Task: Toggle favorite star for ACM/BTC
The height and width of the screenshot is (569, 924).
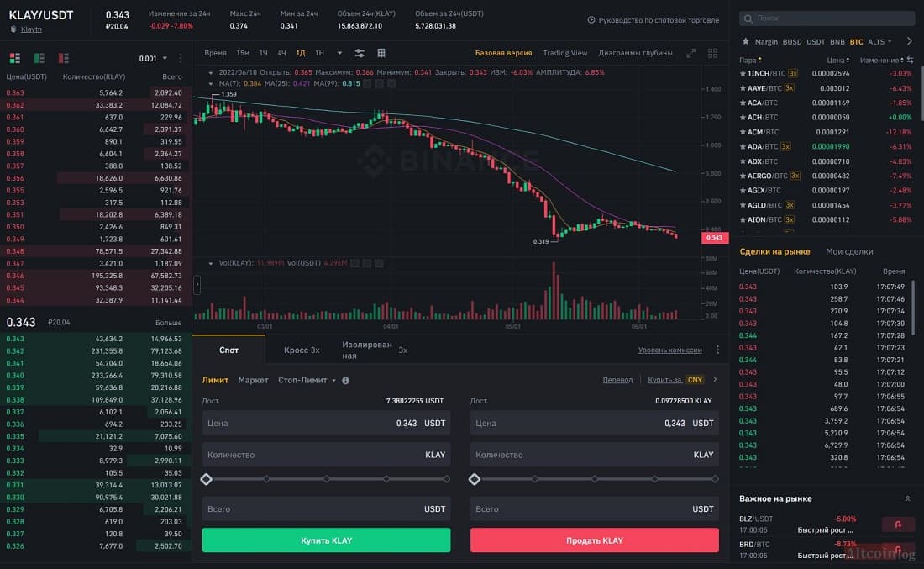Action: click(x=743, y=132)
